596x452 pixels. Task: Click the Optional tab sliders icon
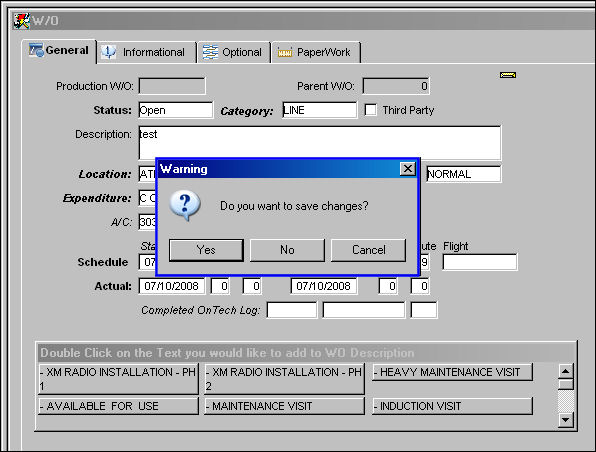pos(210,52)
